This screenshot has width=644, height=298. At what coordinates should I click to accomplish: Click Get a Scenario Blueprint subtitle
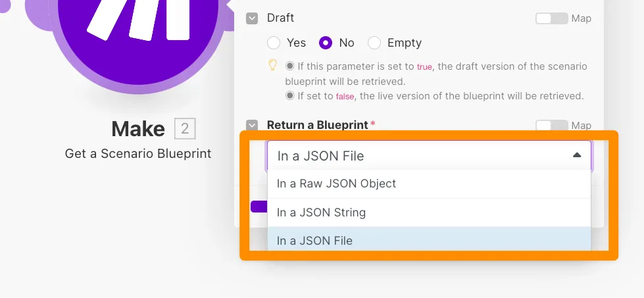click(138, 153)
